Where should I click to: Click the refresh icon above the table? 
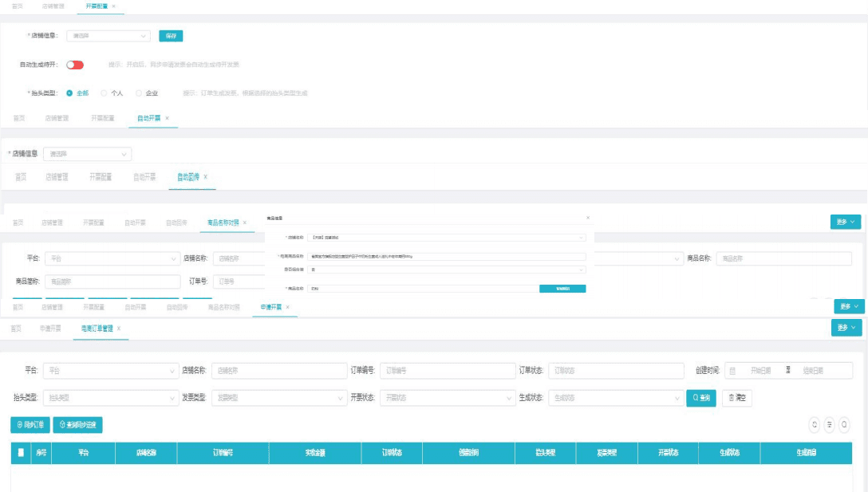pyautogui.click(x=815, y=425)
